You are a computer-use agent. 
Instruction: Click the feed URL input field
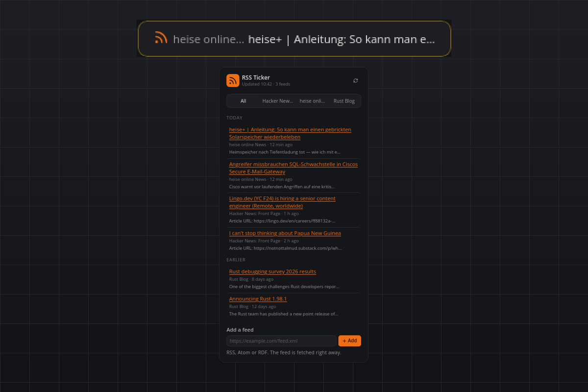click(281, 341)
